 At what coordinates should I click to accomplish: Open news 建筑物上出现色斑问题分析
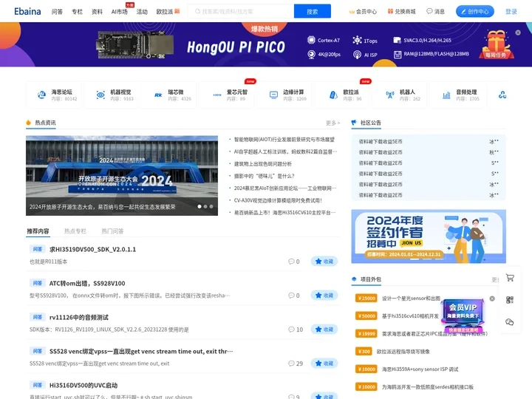(263, 164)
